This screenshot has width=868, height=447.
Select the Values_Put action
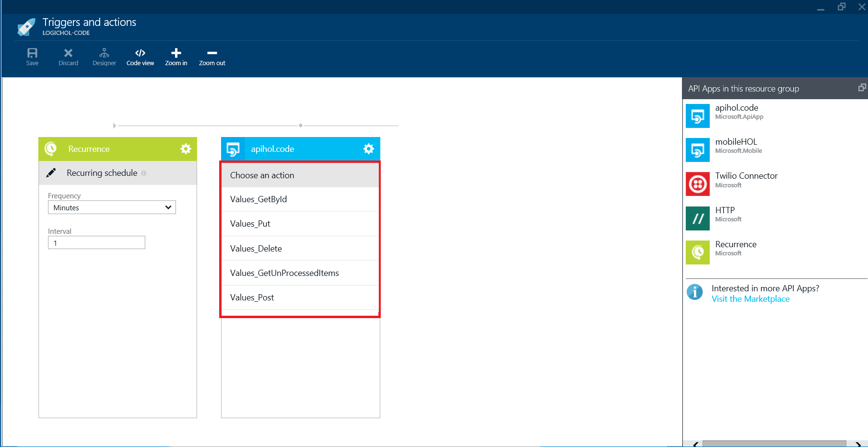[x=300, y=224]
